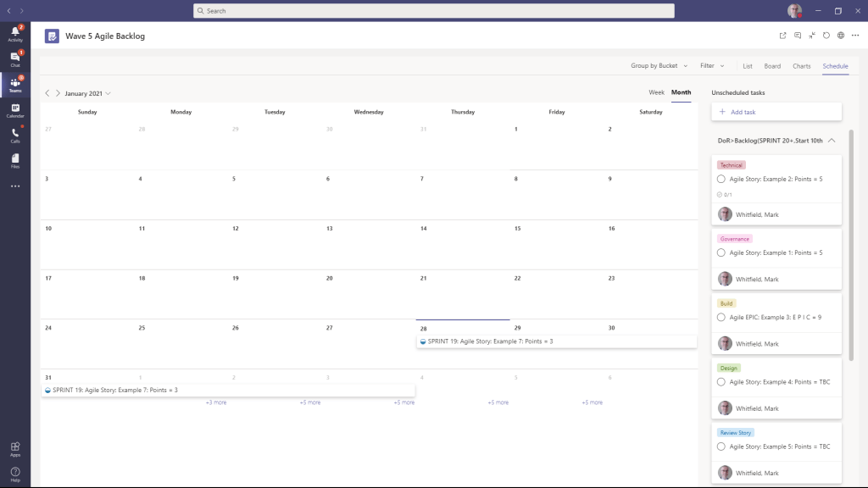The image size is (868, 488).
Task: Click the pink Governance label swatch
Action: (x=734, y=239)
